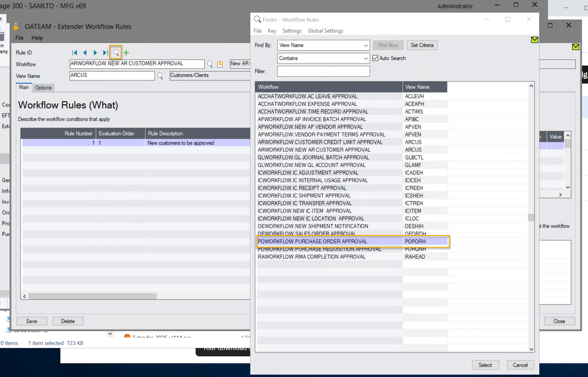
Task: Select RAWORKFLOW.RMA COMPLETION APPROVAL row
Action: [352, 257]
